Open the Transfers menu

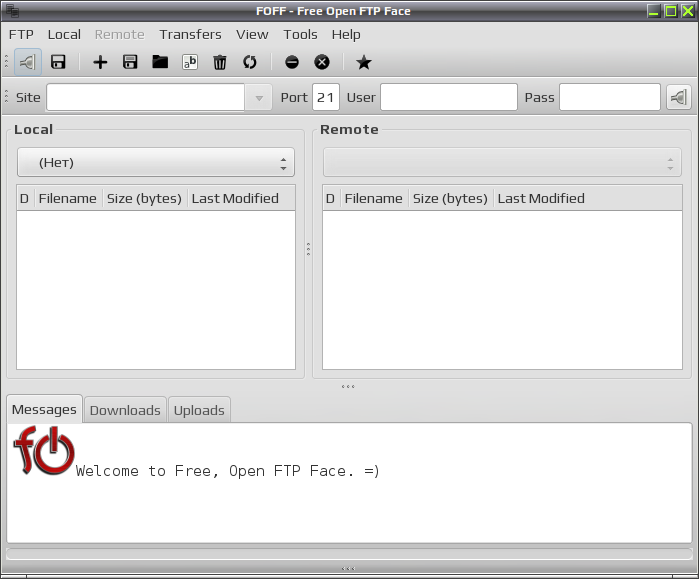point(190,34)
